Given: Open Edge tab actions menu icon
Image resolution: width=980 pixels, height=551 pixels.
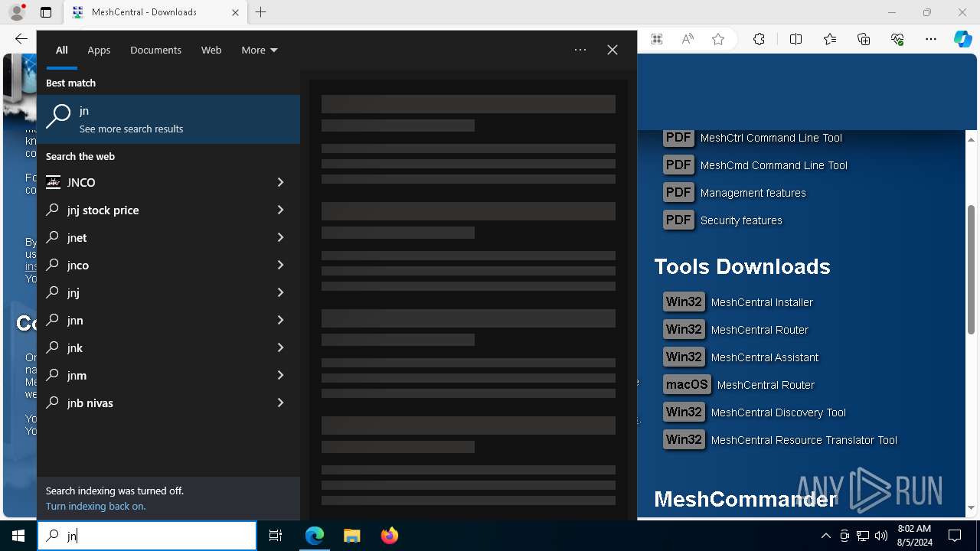Looking at the screenshot, I should pyautogui.click(x=46, y=12).
